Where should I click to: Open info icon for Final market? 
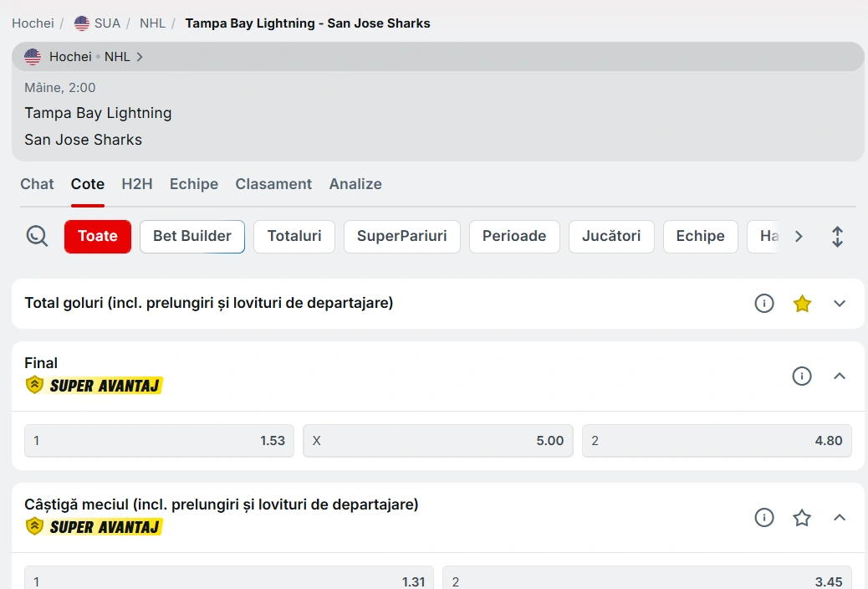(802, 376)
